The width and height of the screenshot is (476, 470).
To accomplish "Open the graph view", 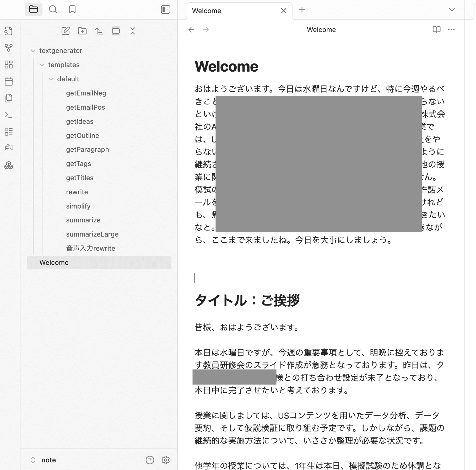I will pyautogui.click(x=9, y=48).
